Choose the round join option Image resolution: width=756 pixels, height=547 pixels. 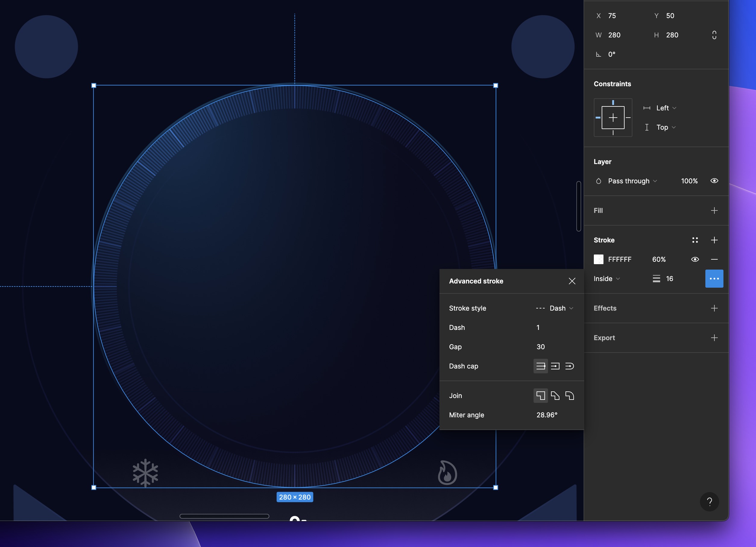[x=570, y=396]
